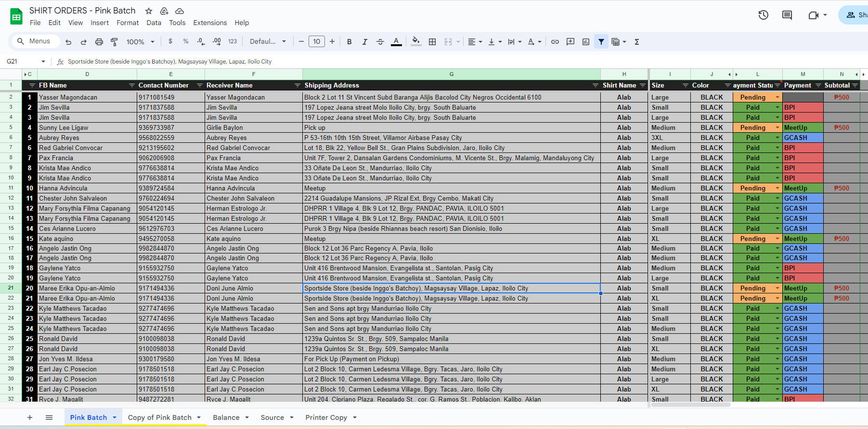The width and height of the screenshot is (868, 429).
Task: Switch to the Printer Copy sheet tab
Action: coord(331,417)
